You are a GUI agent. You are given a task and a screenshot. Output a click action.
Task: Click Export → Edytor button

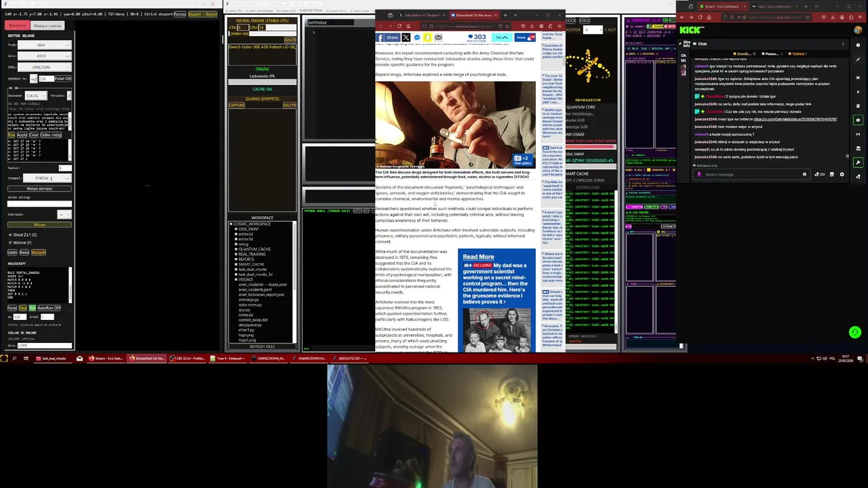[203, 14]
